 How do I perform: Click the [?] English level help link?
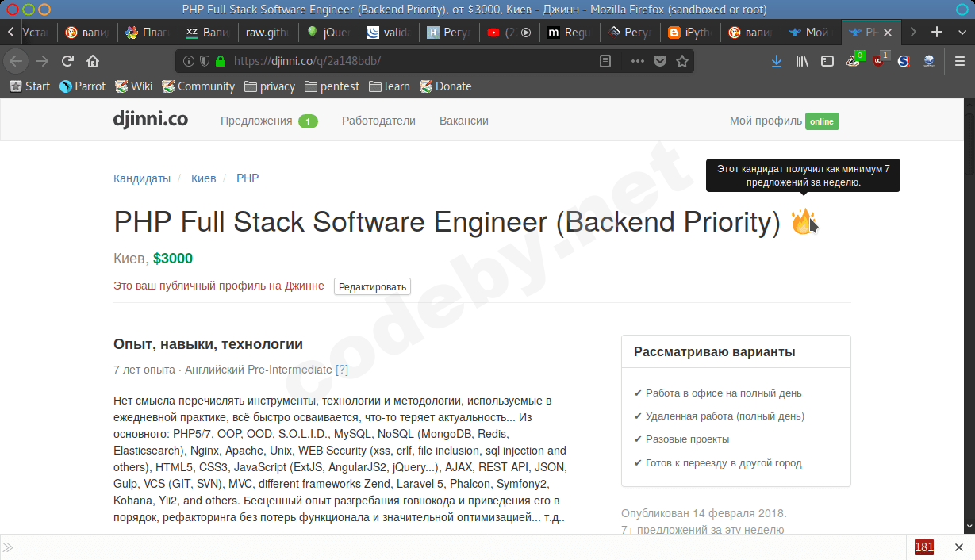(x=342, y=370)
